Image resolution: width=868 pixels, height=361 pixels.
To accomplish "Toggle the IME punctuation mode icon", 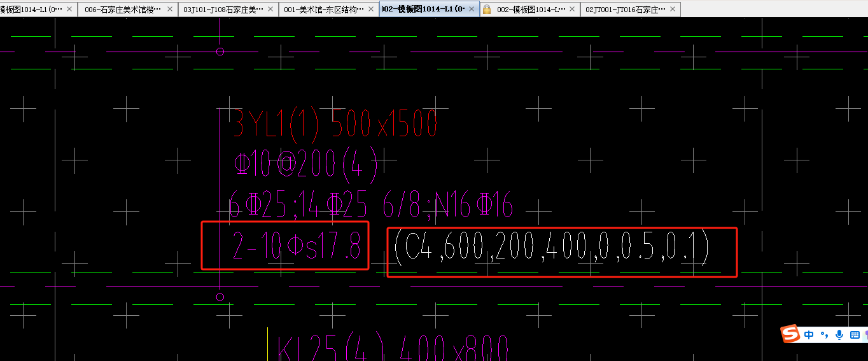I will coord(825,335).
